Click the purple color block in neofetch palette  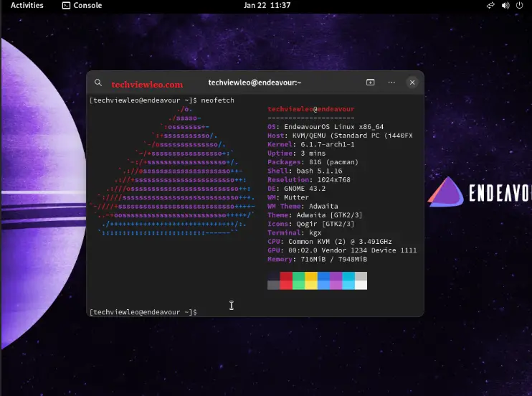[336, 280]
